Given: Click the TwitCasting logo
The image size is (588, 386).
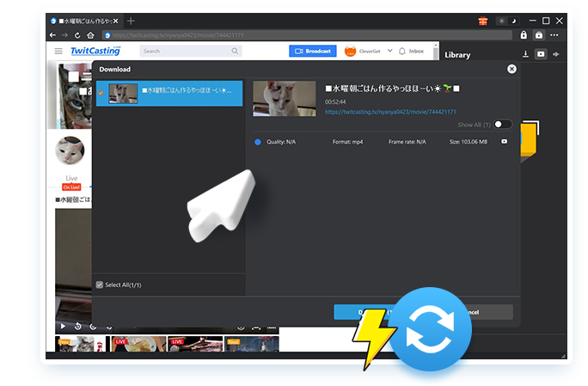Looking at the screenshot, I should pos(95,51).
